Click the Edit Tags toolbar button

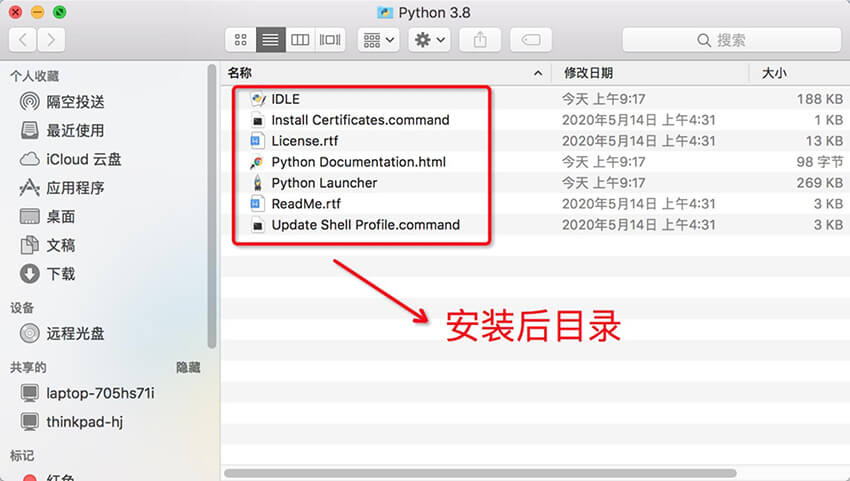tap(531, 40)
